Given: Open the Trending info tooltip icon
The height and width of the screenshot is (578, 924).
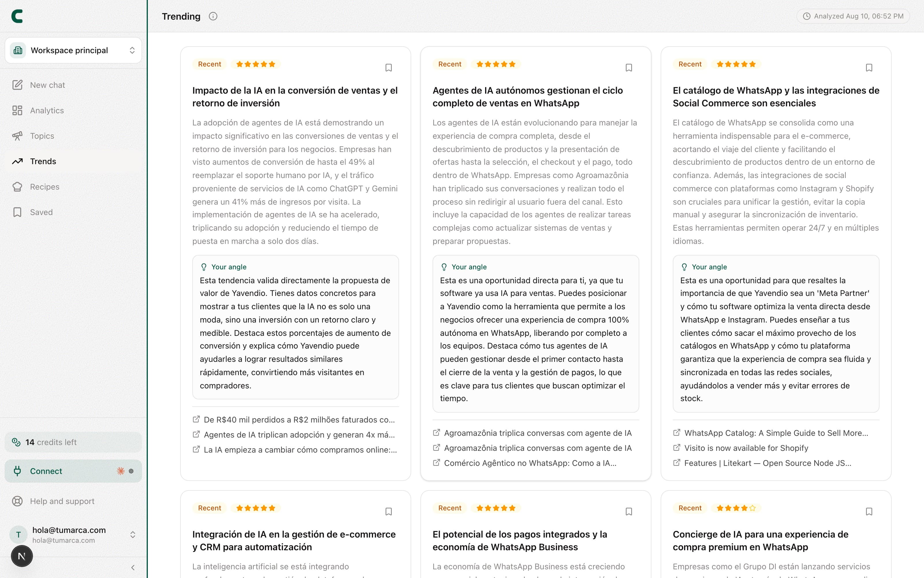Looking at the screenshot, I should (x=213, y=16).
